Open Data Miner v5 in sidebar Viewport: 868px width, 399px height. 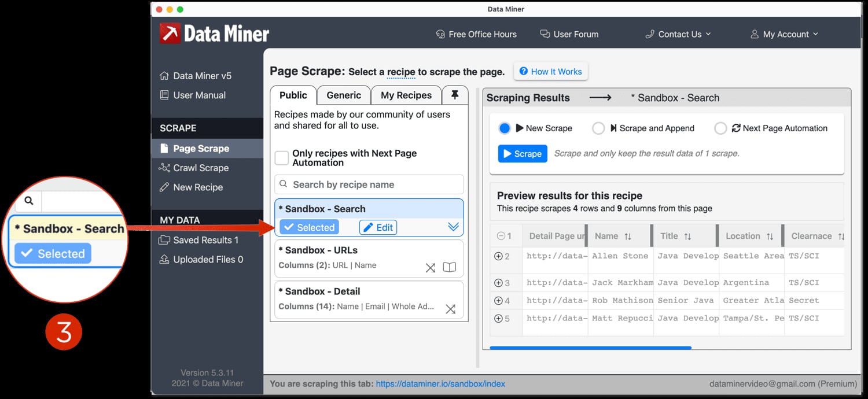[196, 76]
